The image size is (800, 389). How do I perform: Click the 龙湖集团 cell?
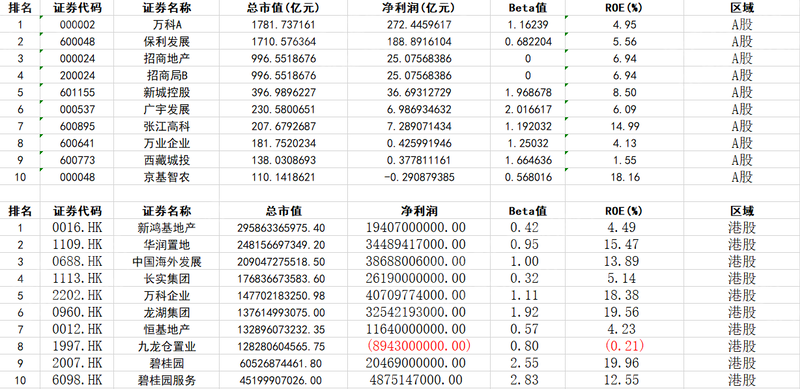166,312
